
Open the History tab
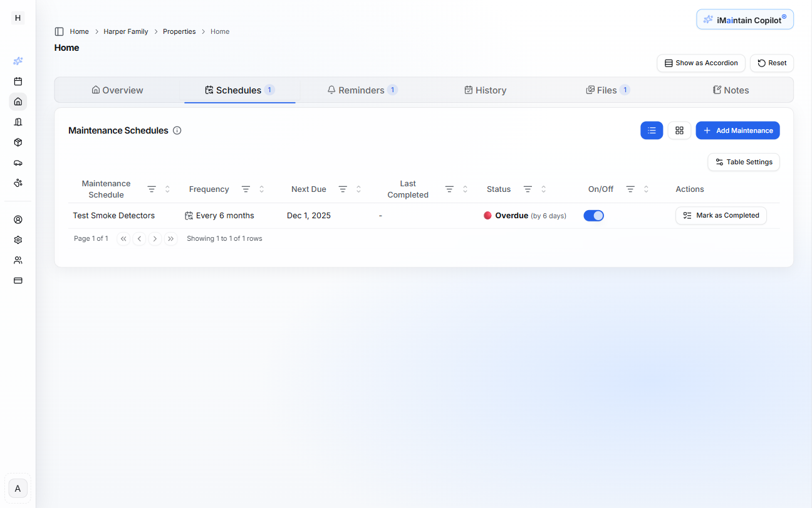pos(486,90)
